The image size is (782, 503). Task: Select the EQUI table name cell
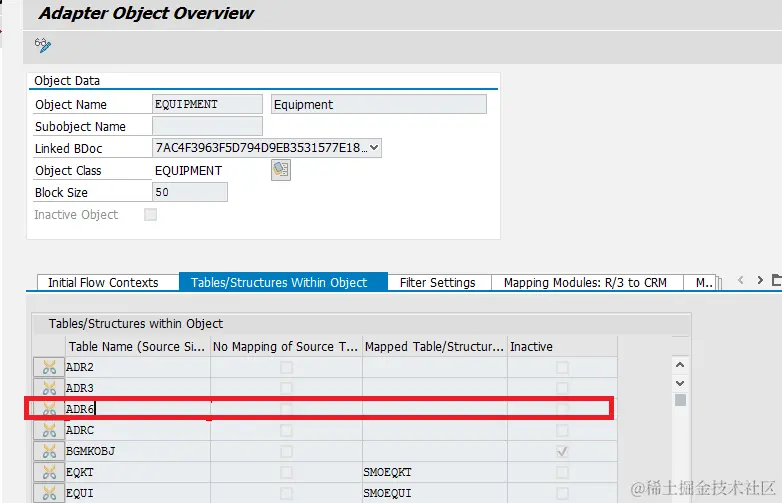[138, 493]
